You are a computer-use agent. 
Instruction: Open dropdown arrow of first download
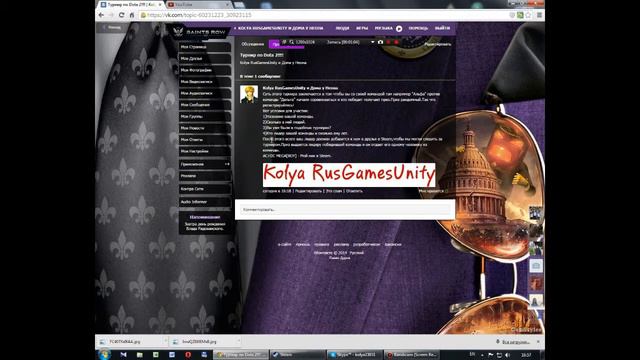165,340
